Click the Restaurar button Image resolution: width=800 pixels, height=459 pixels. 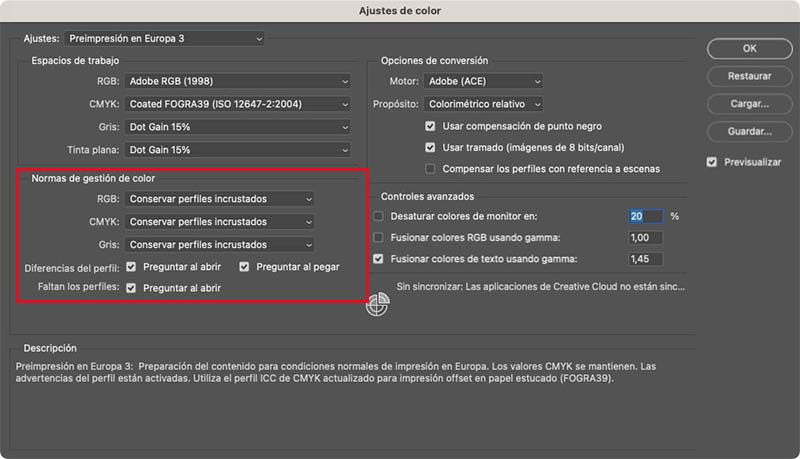coord(749,76)
